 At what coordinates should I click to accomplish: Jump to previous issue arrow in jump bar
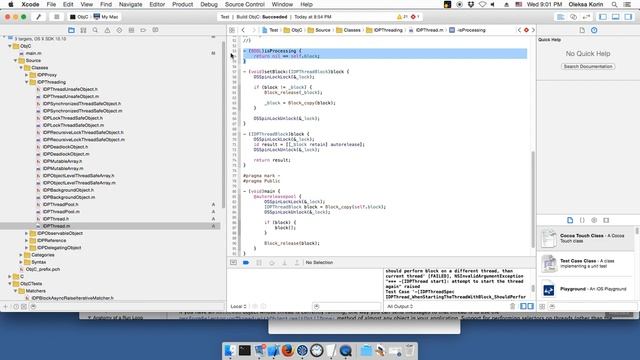519,30
